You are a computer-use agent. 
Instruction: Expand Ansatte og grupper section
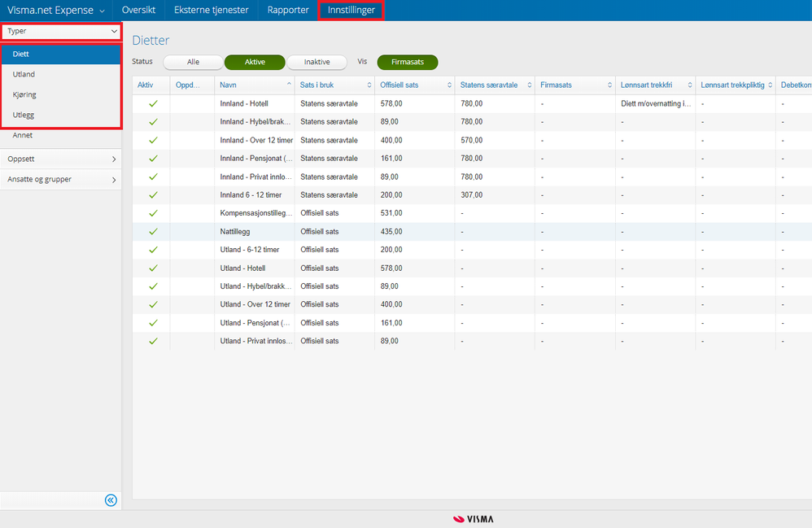(x=61, y=180)
